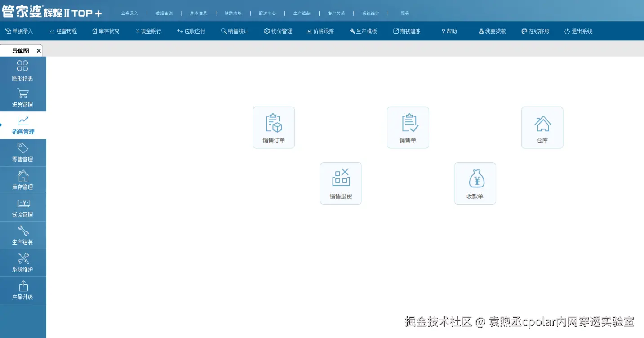Select 系统维护 sidebar wrench icon
The width and height of the screenshot is (644, 338).
point(22,263)
